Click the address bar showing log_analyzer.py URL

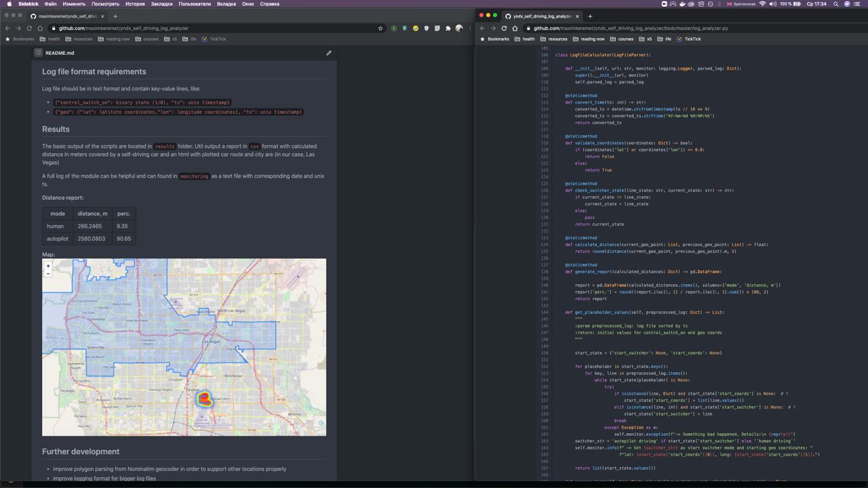(x=631, y=28)
